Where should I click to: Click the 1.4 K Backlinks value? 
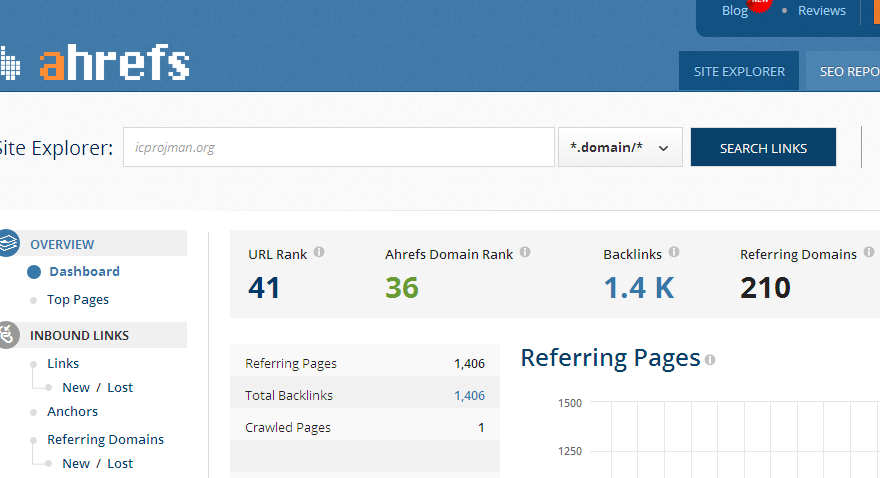(639, 288)
